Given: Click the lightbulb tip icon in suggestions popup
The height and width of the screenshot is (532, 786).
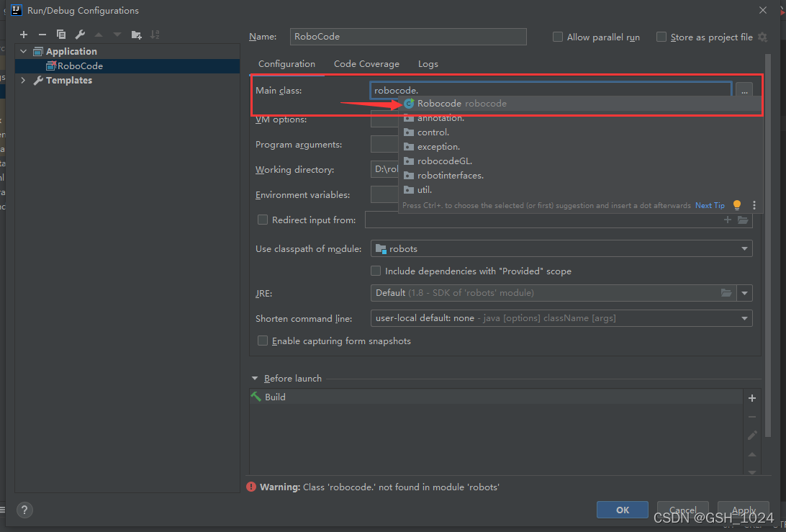Looking at the screenshot, I should coord(737,205).
